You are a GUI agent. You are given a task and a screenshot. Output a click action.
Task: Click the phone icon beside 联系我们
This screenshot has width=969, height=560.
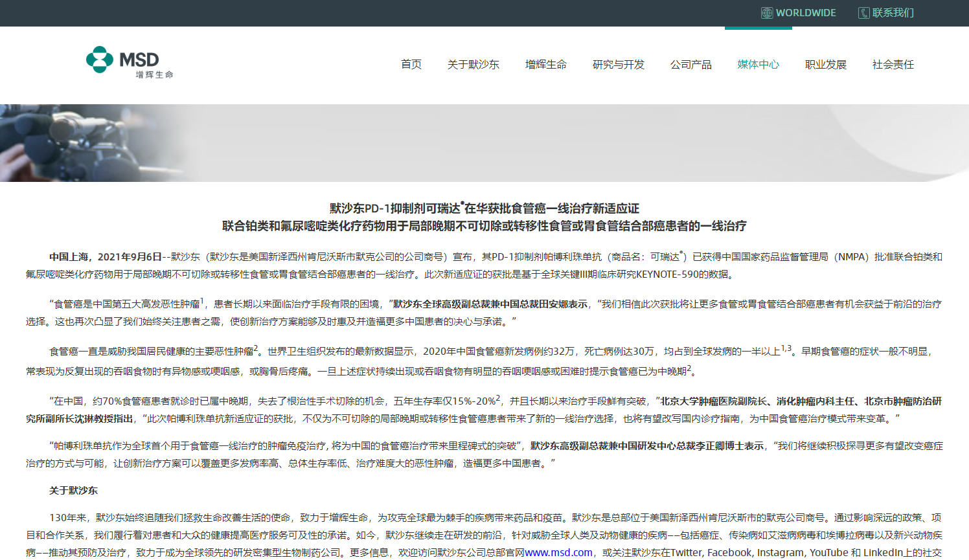[863, 13]
